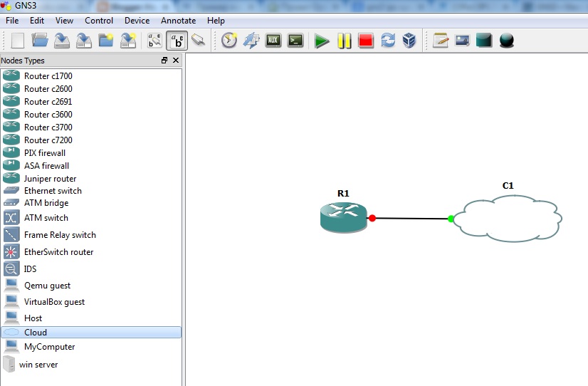This screenshot has height=386, width=588.
Task: Select the Draw a rectangle tool
Action: 484,40
